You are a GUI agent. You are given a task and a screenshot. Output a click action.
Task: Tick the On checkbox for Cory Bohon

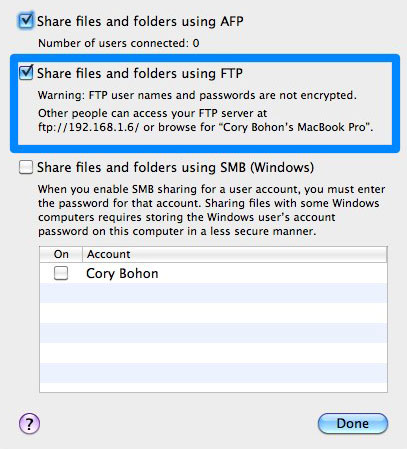pos(61,273)
